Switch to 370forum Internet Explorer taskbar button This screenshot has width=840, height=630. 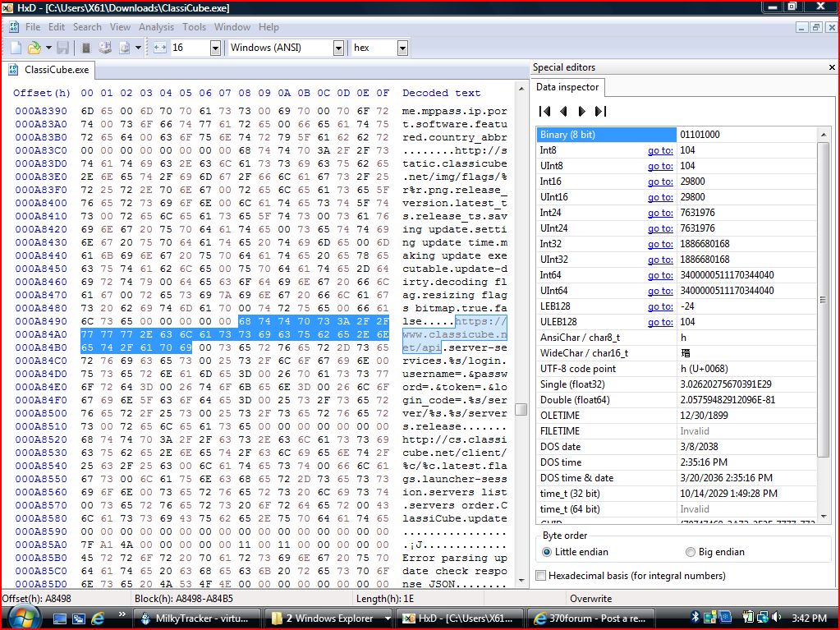pos(590,619)
